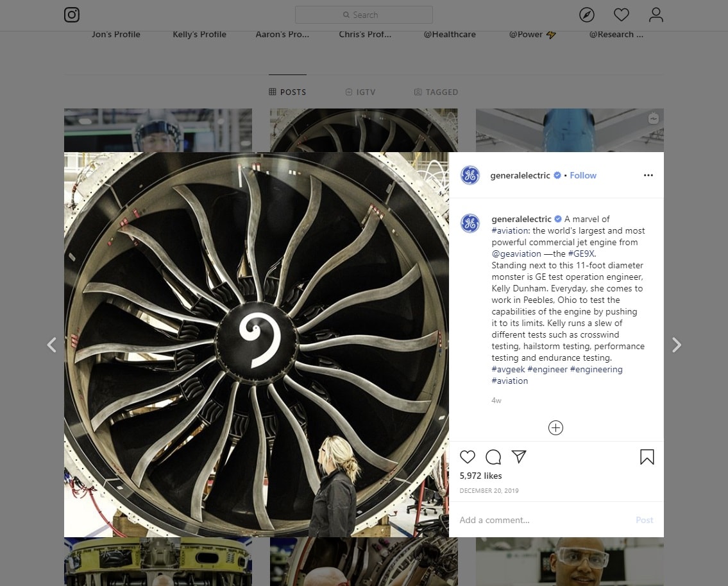728x586 pixels.
Task: Click the Instagram camera logo
Action: point(71,15)
